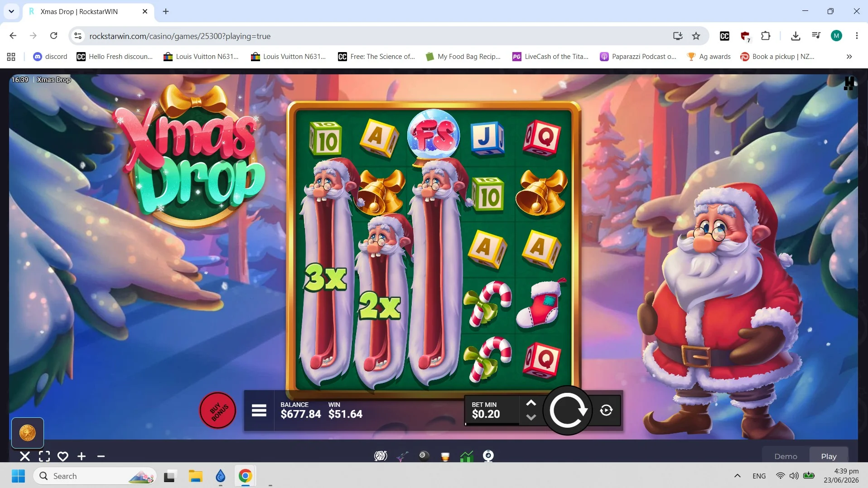Open Chrome extensions puzzle icon

point(766,36)
